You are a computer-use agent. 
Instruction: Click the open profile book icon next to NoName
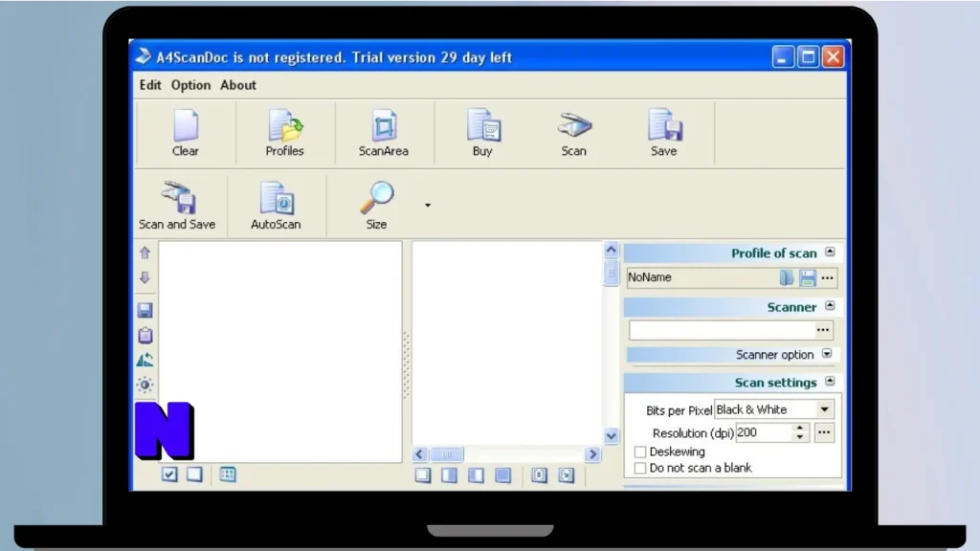(x=787, y=277)
